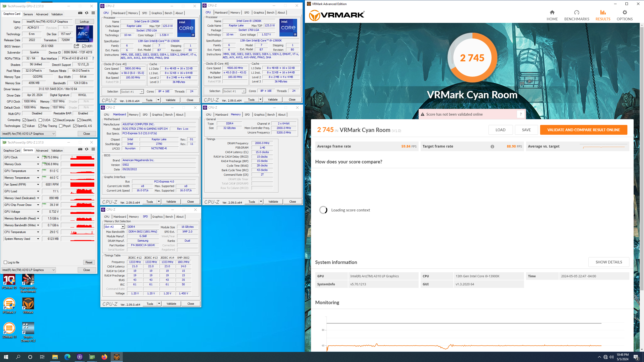Open Tools dropdown arrow in CPU-Z SPD window
This screenshot has height=362, width=644.
(159, 304)
